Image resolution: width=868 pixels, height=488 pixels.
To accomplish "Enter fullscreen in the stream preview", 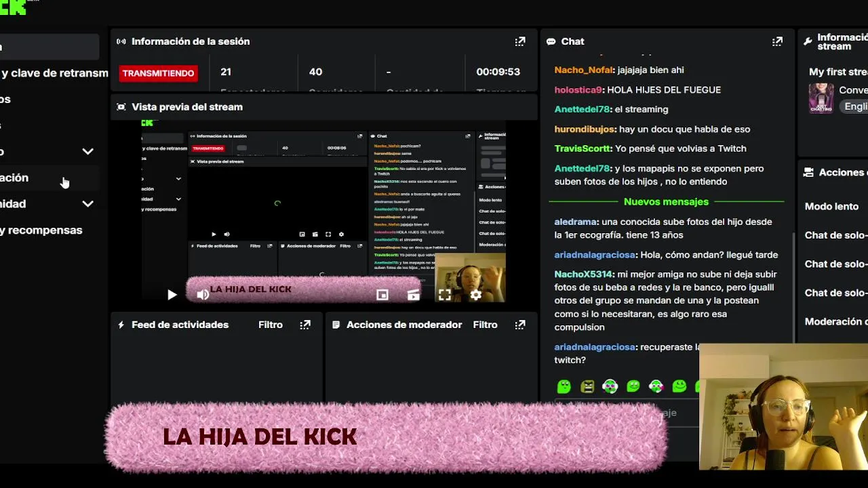I will (444, 295).
